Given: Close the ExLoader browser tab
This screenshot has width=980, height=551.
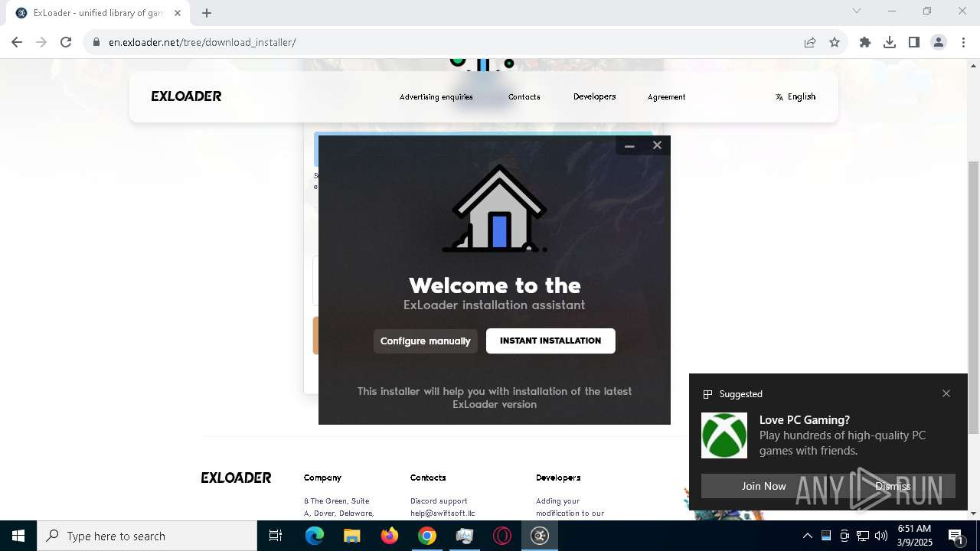Looking at the screenshot, I should tap(178, 13).
